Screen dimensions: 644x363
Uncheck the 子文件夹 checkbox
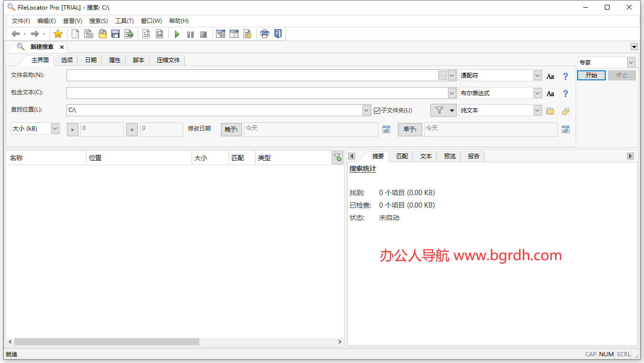pyautogui.click(x=377, y=110)
